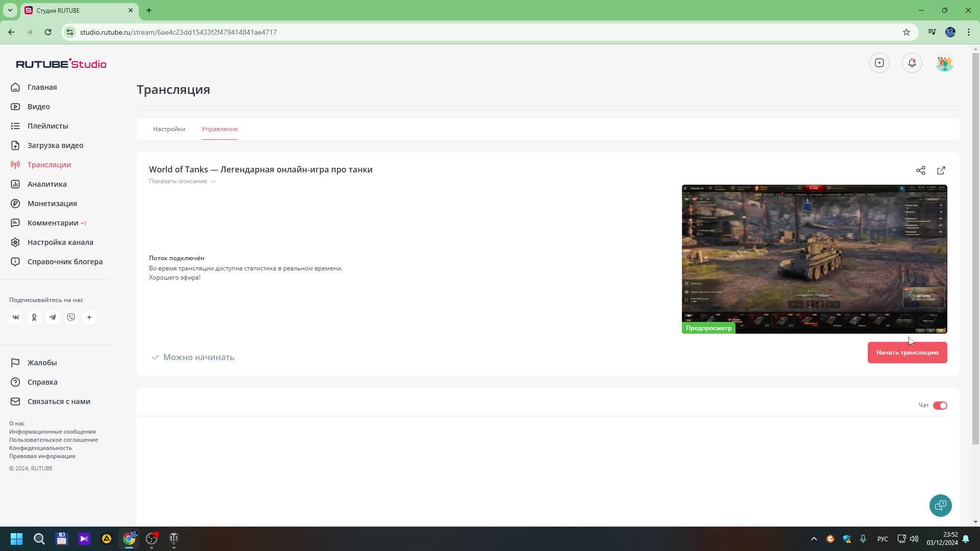Viewport: 980px width, 551px height.
Task: Open Пользовательское соглашение link
Action: pos(54,440)
